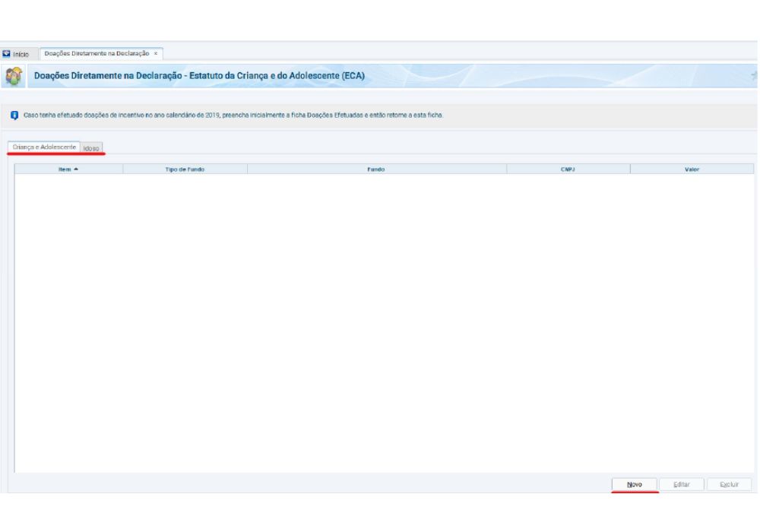Open the Criança e Adolescente tab
The width and height of the screenshot is (760, 532).
[x=43, y=146]
